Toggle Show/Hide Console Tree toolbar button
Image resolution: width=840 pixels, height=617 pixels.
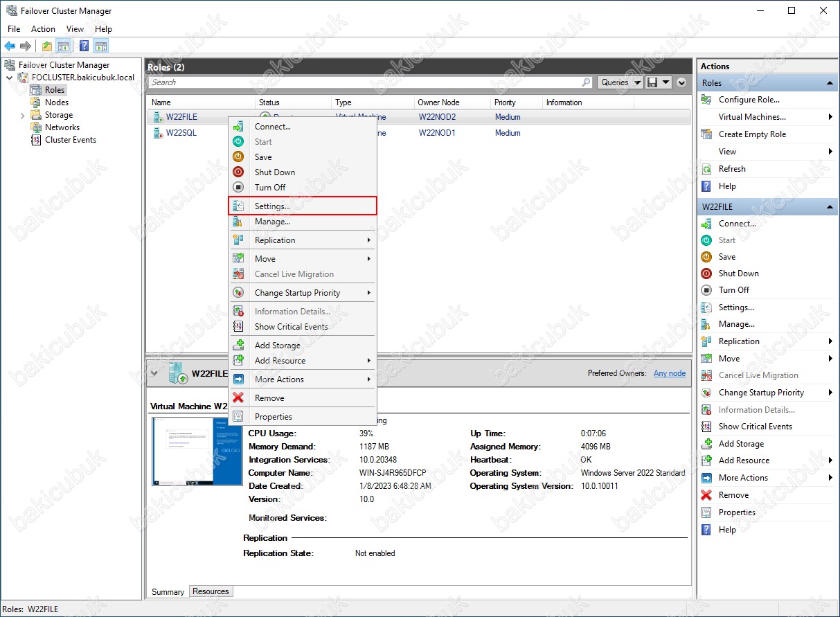63,46
